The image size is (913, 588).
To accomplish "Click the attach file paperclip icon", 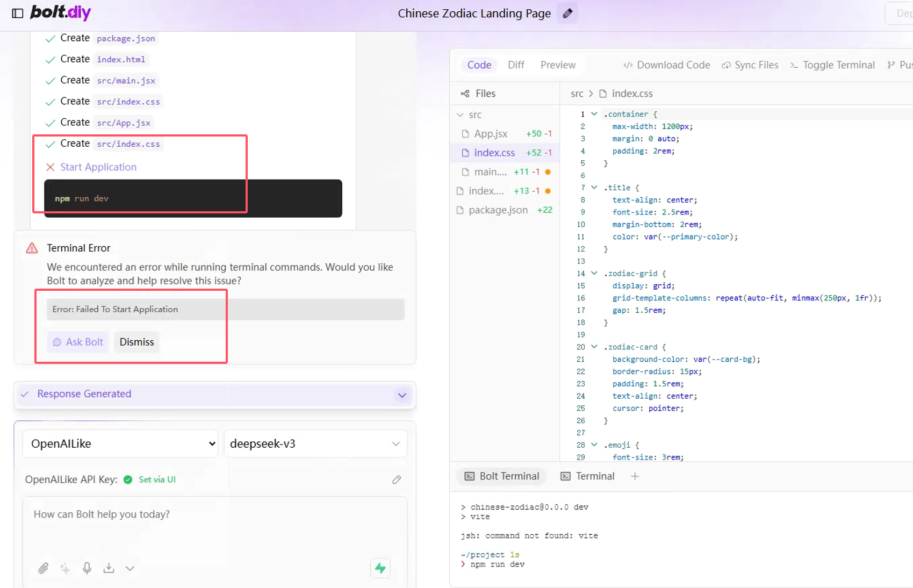I will (44, 568).
